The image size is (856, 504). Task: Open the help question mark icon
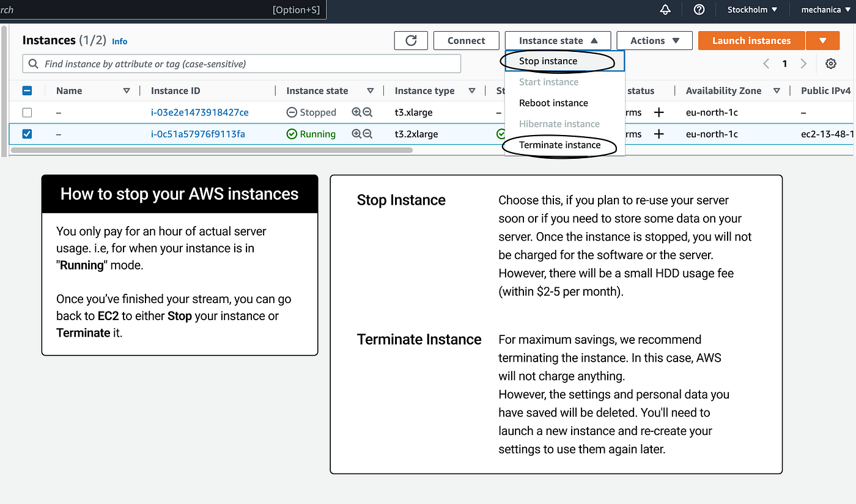pyautogui.click(x=699, y=10)
